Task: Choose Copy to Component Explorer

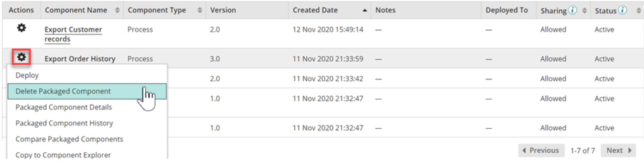Action: point(63,155)
